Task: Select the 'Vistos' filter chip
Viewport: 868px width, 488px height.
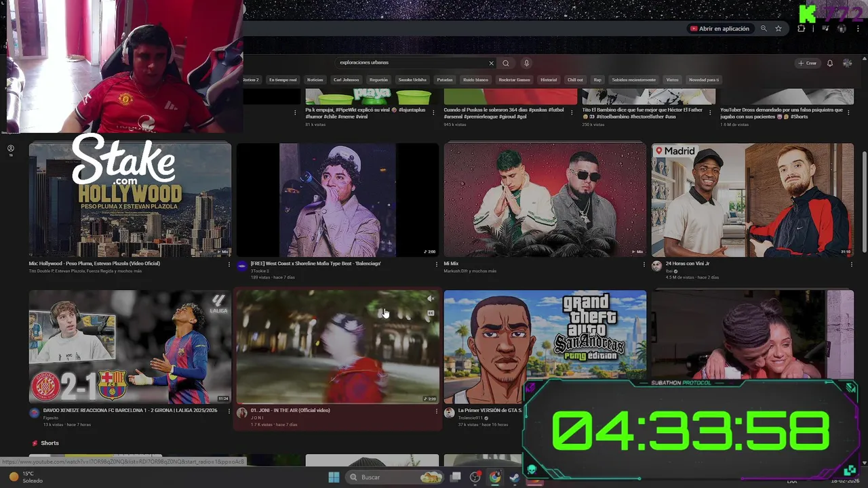Action: (x=672, y=79)
